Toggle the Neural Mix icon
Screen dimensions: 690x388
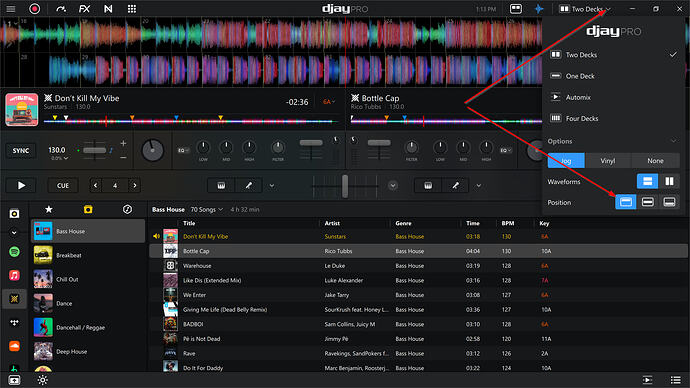(x=108, y=9)
